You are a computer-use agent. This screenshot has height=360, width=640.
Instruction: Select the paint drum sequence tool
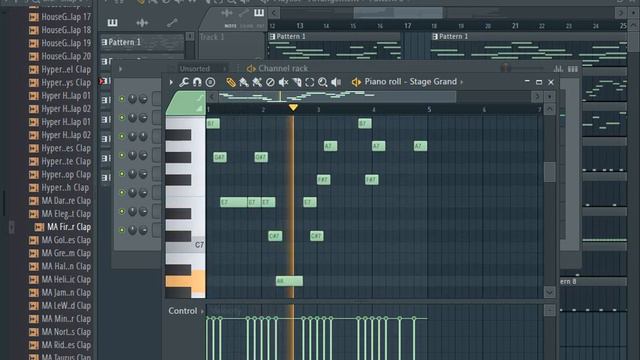[257, 82]
